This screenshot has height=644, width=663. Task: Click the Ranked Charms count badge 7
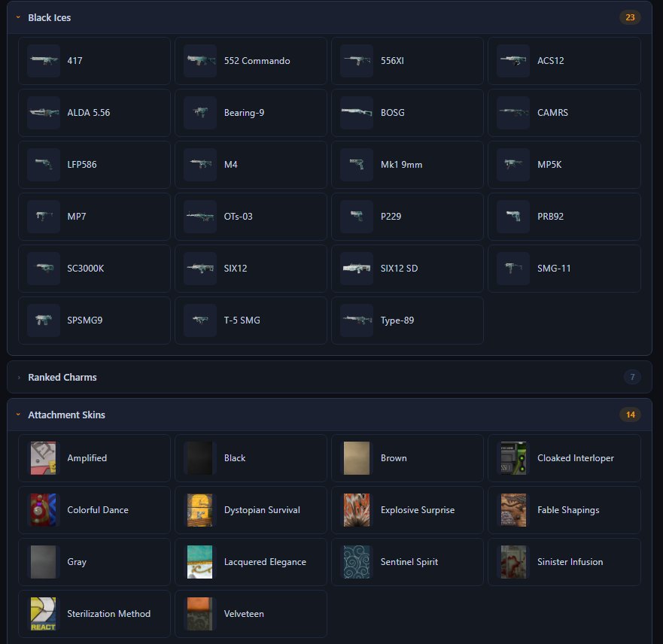click(x=632, y=377)
